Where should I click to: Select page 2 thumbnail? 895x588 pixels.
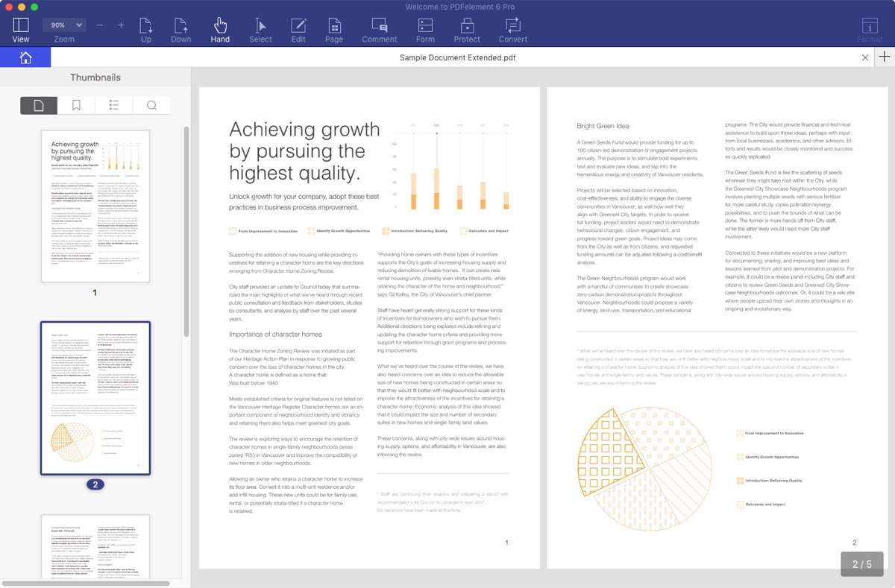95,398
